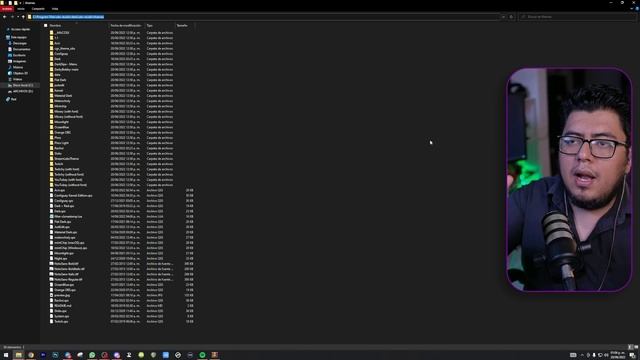Viewport: 640px width, 360px height.
Task: Select Este equipo in the sidebar
Action: tap(17, 37)
